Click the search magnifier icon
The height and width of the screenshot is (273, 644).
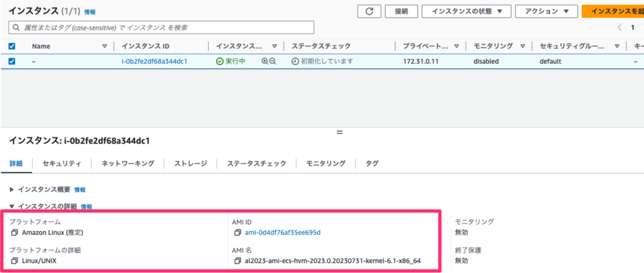click(16, 28)
